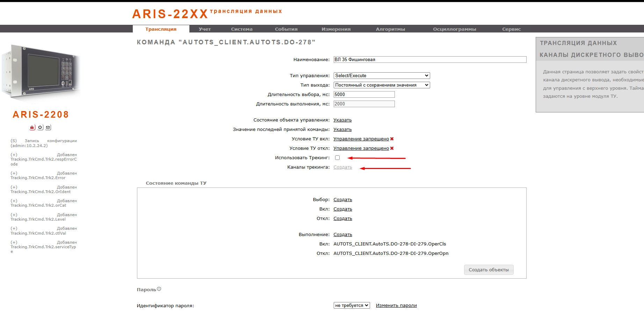Click the envelope message icon under ARIS-2208
The width and height of the screenshot is (644, 316).
point(48,127)
